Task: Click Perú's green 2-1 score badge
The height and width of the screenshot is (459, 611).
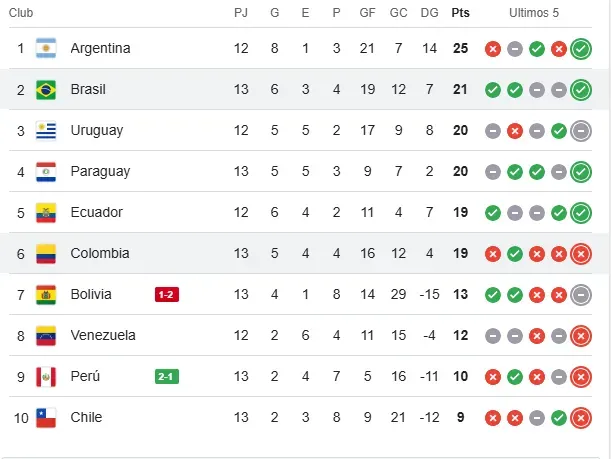Action: coord(167,376)
